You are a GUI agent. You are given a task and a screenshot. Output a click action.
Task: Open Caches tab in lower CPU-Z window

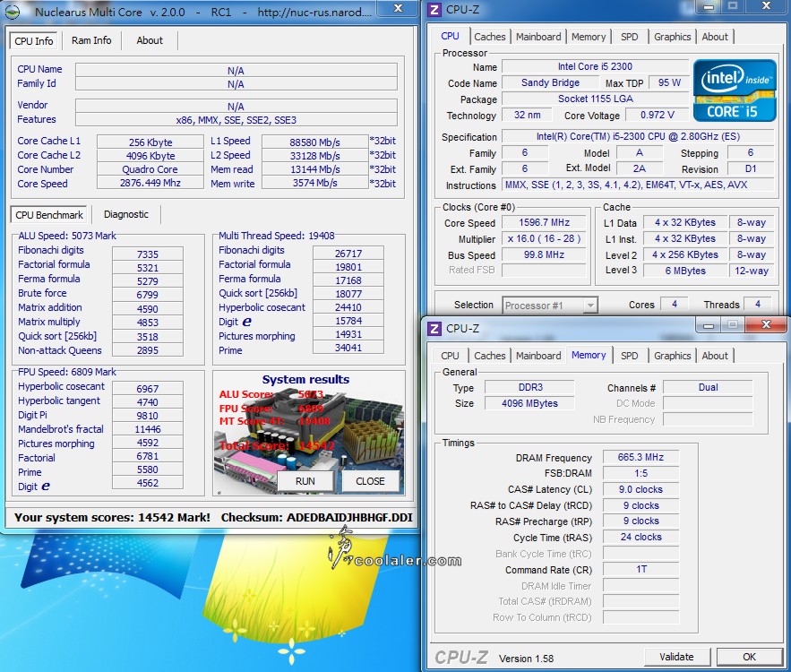point(489,356)
